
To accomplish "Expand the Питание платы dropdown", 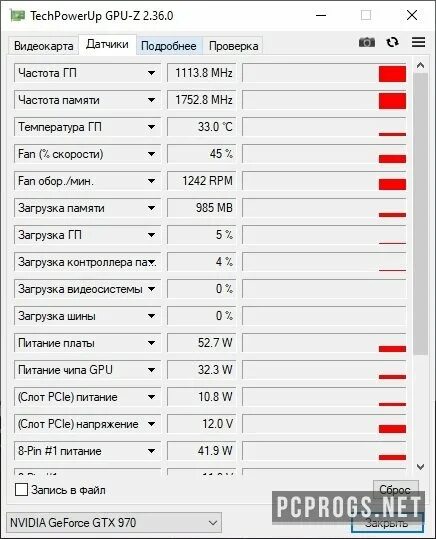I will pos(151,343).
